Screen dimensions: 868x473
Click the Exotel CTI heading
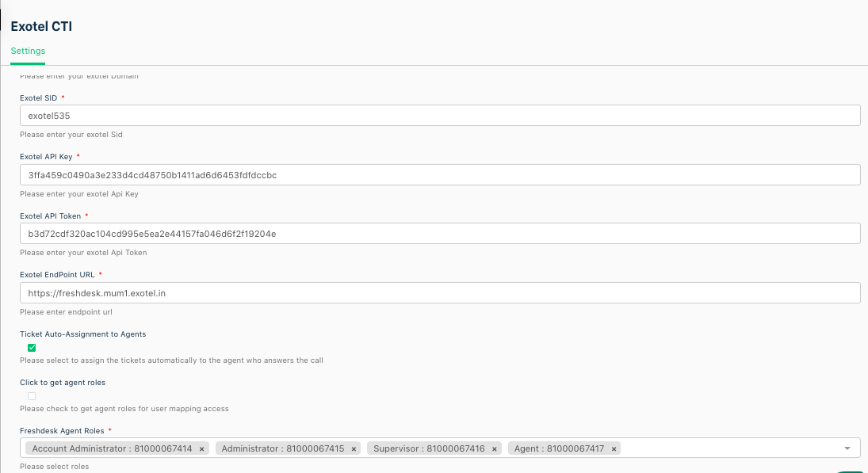click(x=41, y=26)
